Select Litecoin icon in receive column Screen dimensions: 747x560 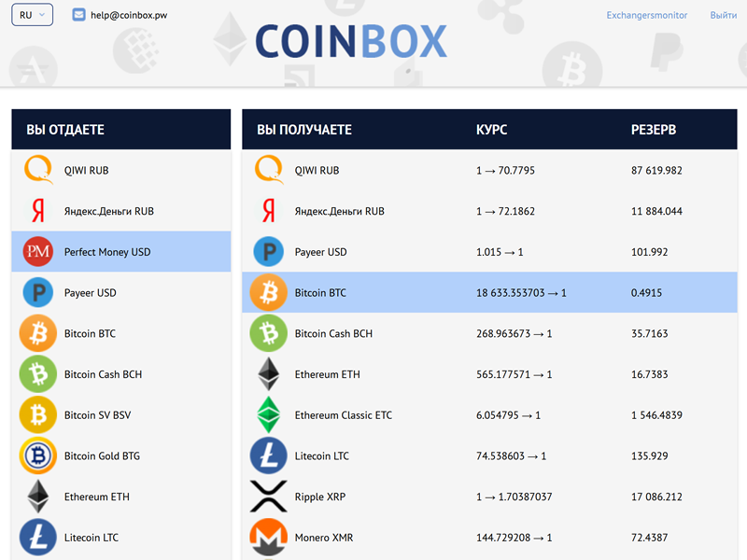[x=269, y=455]
